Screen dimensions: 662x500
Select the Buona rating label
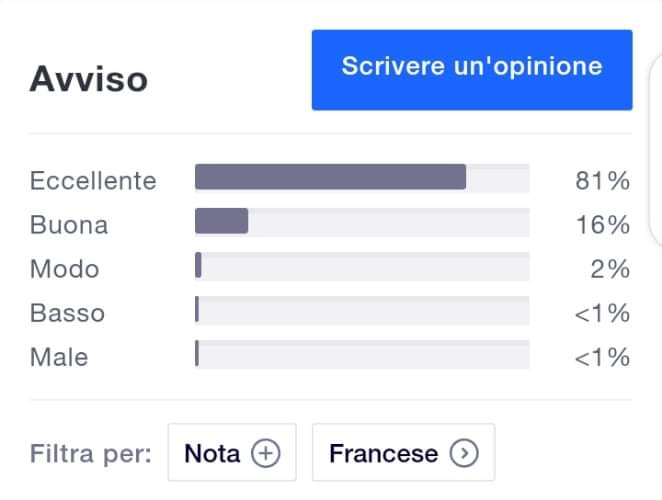click(68, 225)
